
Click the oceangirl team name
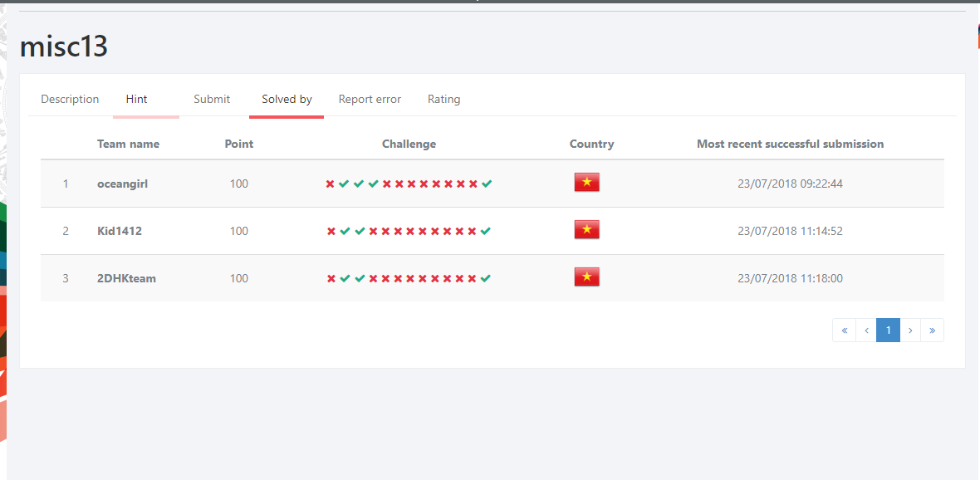pos(122,184)
